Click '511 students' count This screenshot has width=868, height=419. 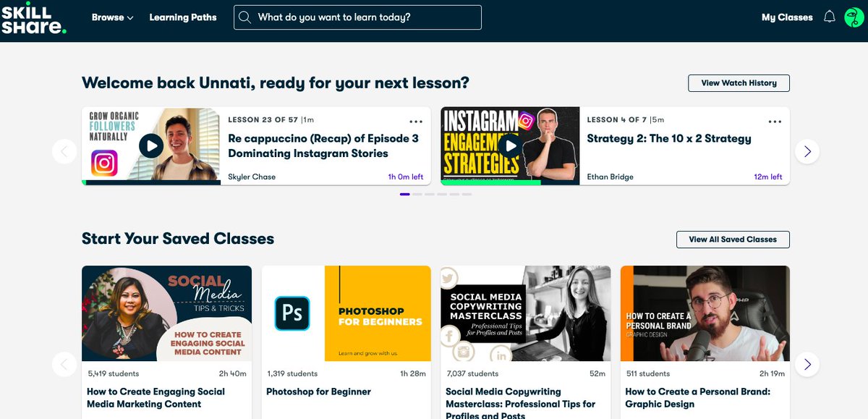click(648, 374)
